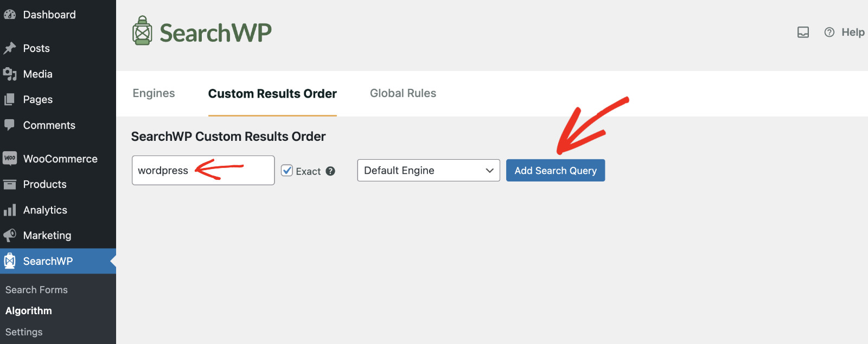Viewport: 868px width, 344px height.
Task: Go to the Products menu label
Action: [x=45, y=184]
